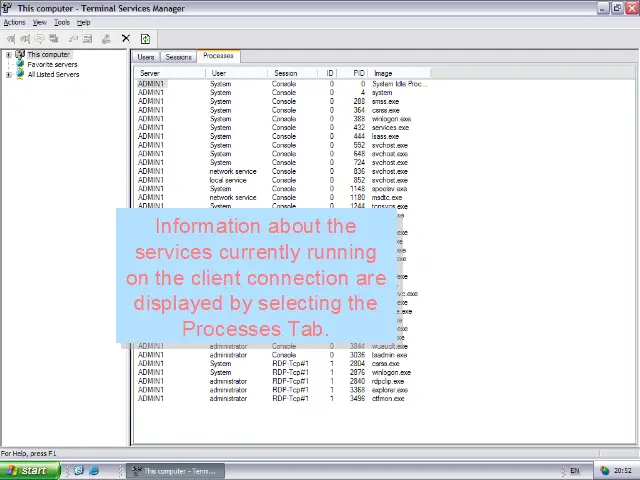
Task: Select the This computer tree label
Action: (49, 54)
